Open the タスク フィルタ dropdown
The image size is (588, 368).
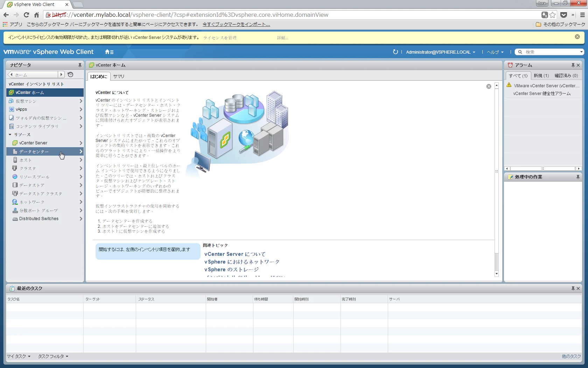coord(53,356)
